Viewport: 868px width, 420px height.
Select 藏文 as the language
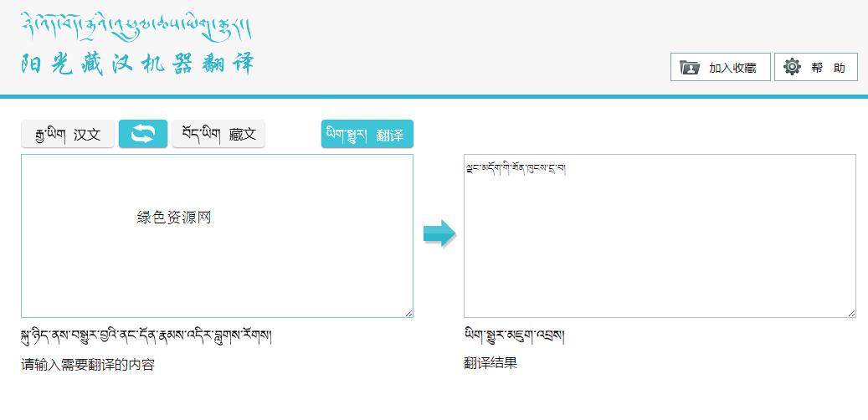click(218, 134)
